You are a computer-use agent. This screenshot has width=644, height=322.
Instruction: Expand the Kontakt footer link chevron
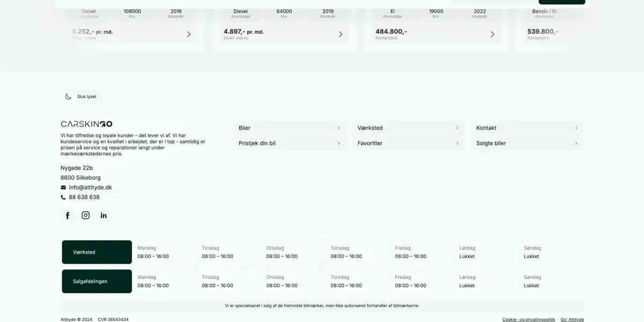click(x=576, y=128)
